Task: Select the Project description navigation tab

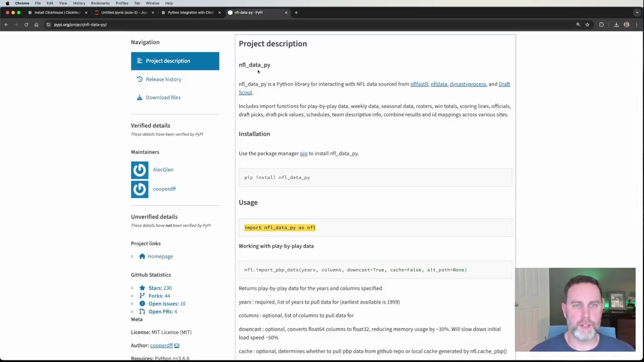Action: point(175,61)
